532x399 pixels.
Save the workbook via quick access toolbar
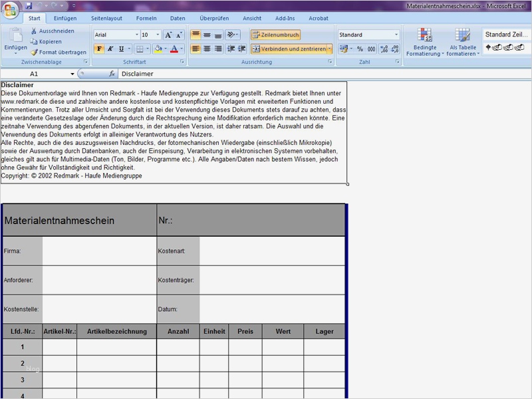point(29,6)
